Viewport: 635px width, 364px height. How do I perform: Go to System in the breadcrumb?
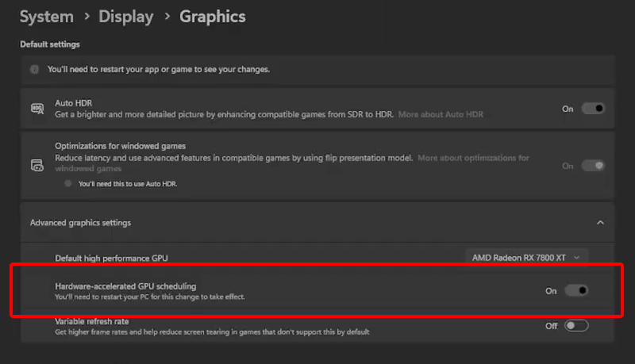[47, 17]
